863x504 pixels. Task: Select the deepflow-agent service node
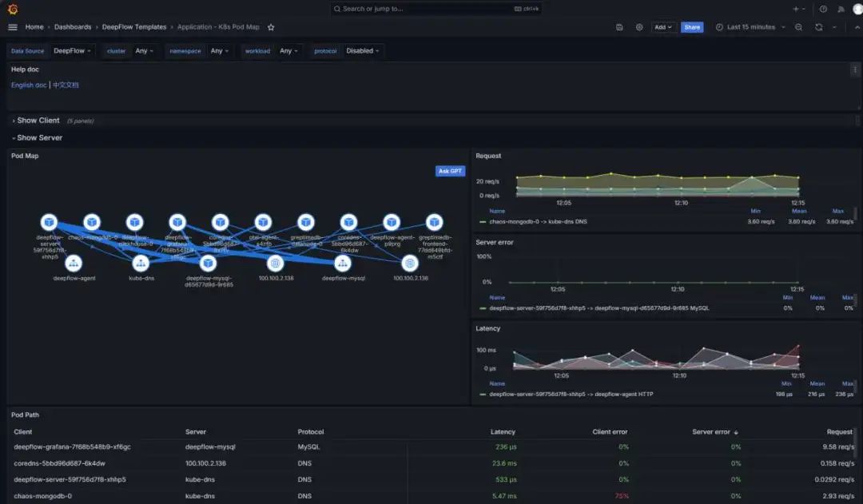pyautogui.click(x=74, y=263)
